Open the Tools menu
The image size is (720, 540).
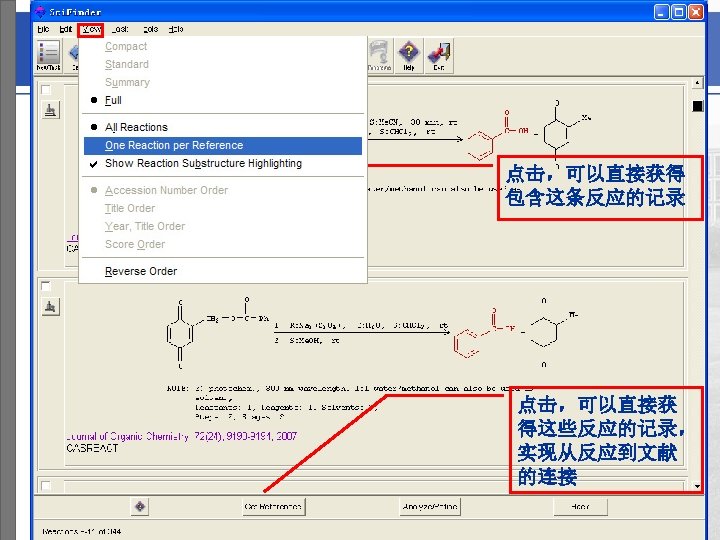151,29
